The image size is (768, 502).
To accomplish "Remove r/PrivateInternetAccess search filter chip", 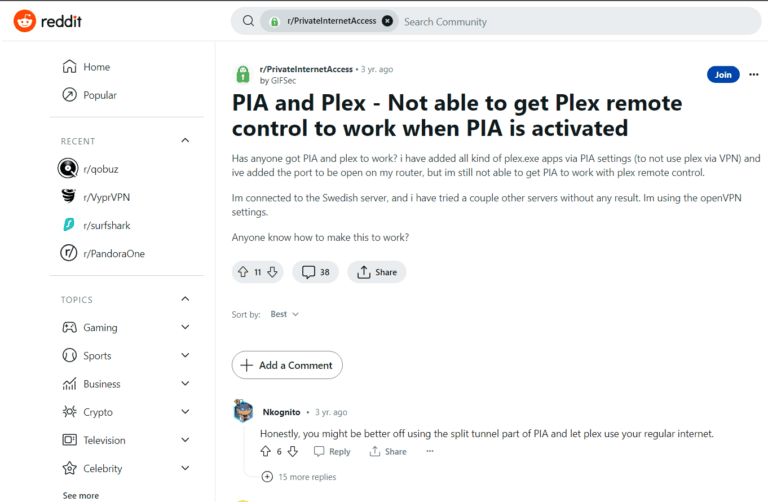I will (387, 21).
